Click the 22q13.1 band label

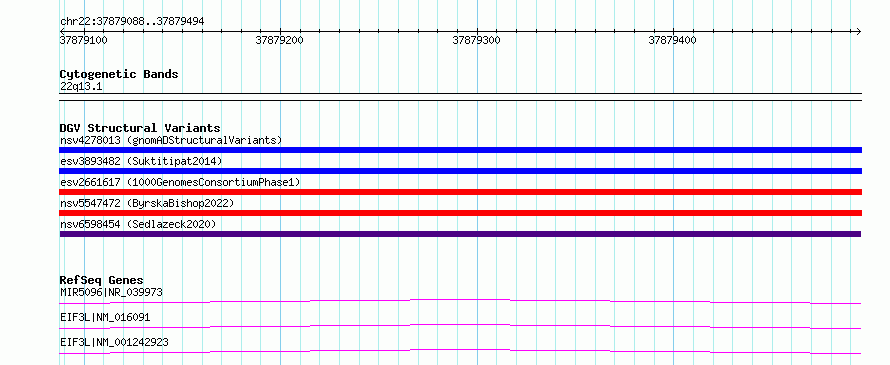coord(81,87)
